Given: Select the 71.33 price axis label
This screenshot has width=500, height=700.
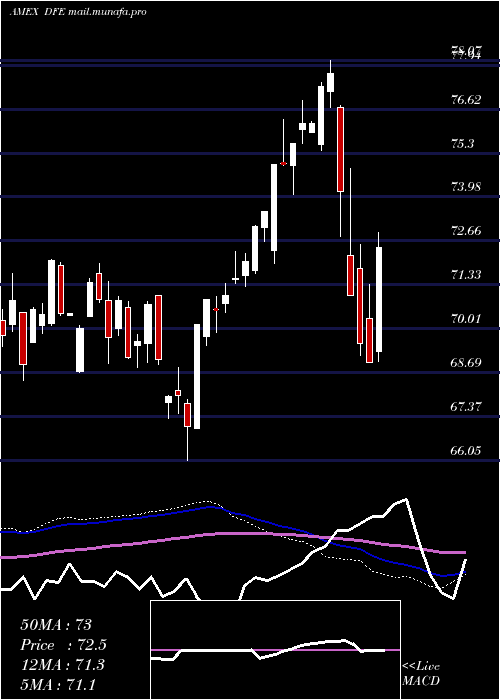Looking at the screenshot, I should click(x=466, y=275).
